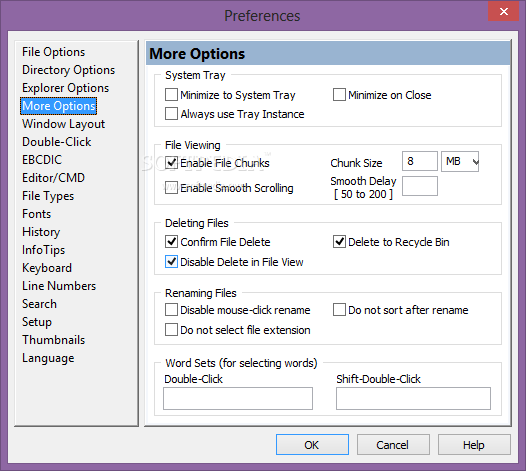Select History in the sidebar
Viewport: 526px width, 471px height.
click(x=41, y=232)
